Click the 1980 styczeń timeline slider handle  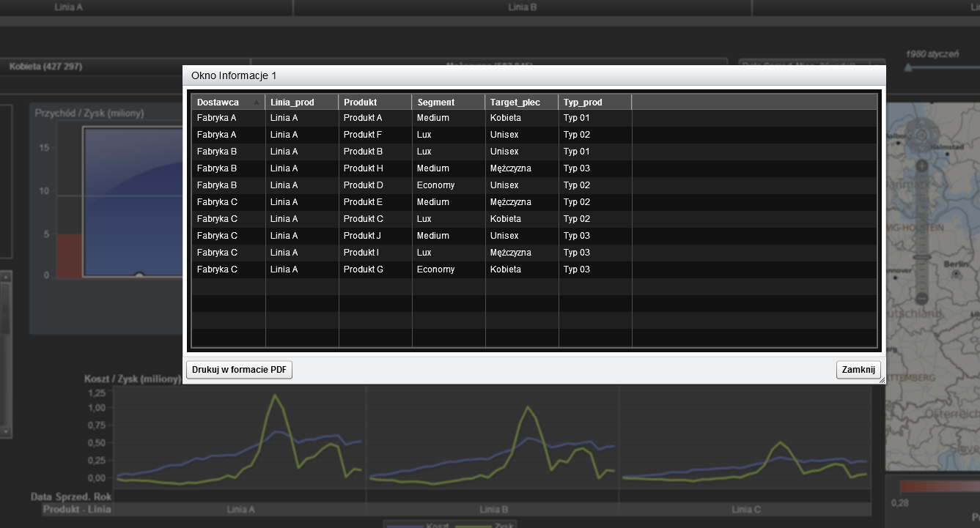pyautogui.click(x=908, y=68)
